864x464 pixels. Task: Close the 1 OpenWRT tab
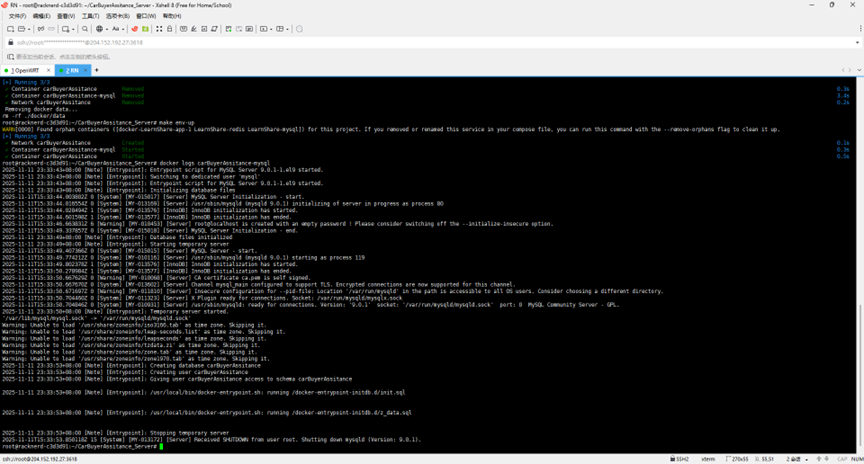coord(48,71)
